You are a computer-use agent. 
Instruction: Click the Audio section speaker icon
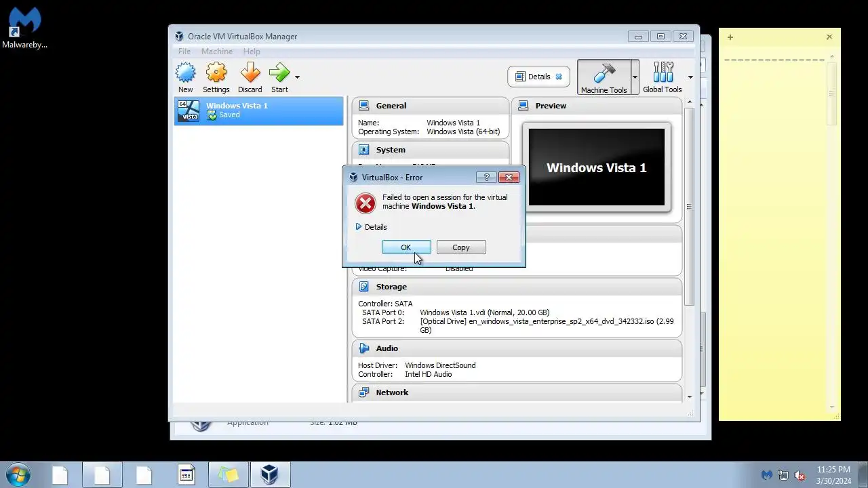point(363,348)
